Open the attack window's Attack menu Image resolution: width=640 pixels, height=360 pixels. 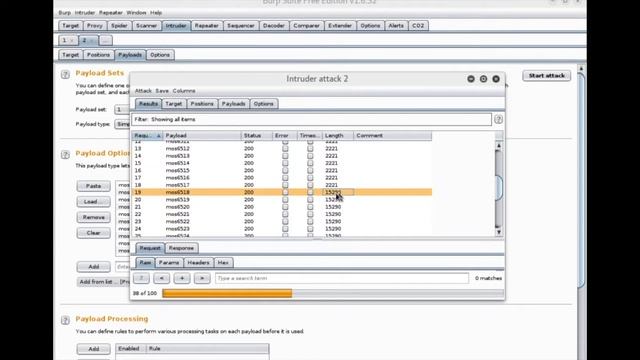143,91
